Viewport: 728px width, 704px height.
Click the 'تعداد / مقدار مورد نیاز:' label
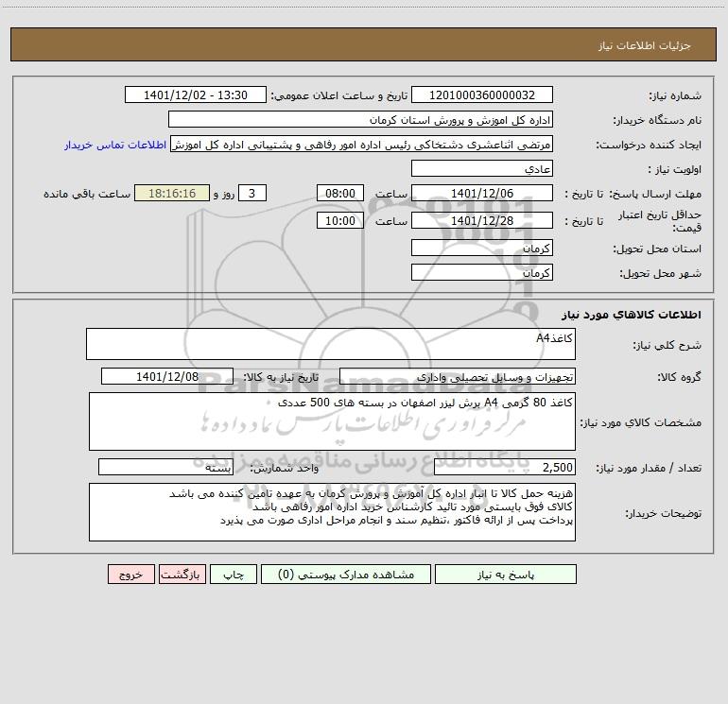click(x=649, y=468)
